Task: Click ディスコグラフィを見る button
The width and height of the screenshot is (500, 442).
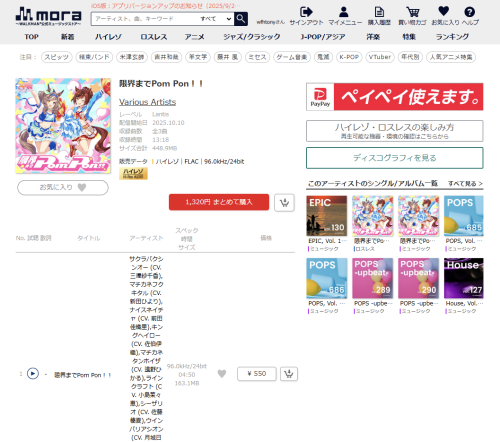Action: [395, 158]
